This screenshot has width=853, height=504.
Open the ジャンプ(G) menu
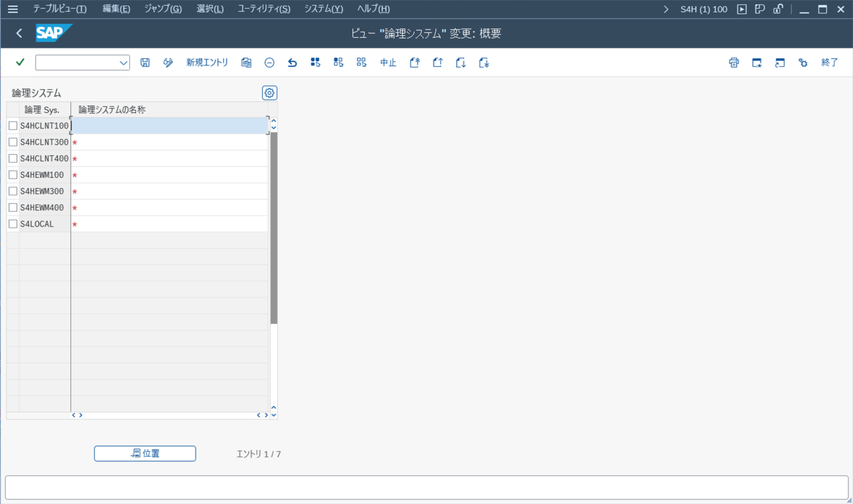click(x=163, y=9)
